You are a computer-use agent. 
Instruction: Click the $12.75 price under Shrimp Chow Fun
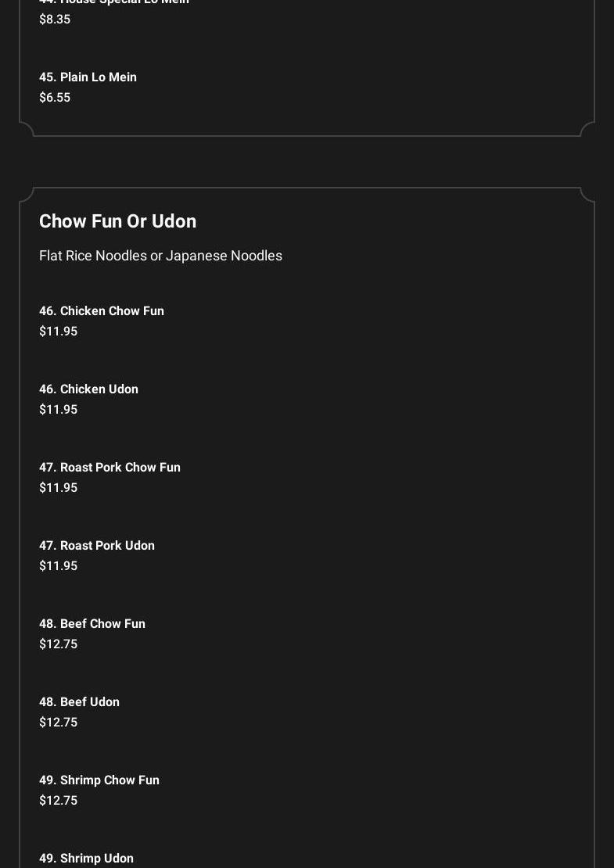click(58, 800)
